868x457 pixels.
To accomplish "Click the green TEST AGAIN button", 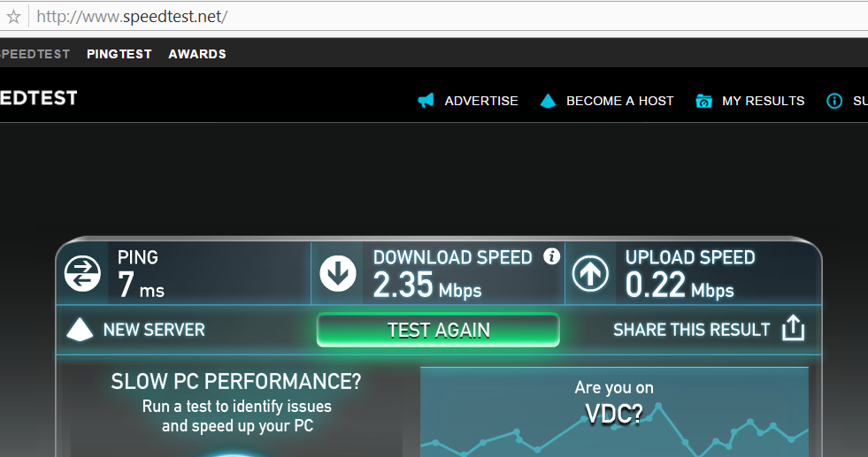I will pos(438,331).
